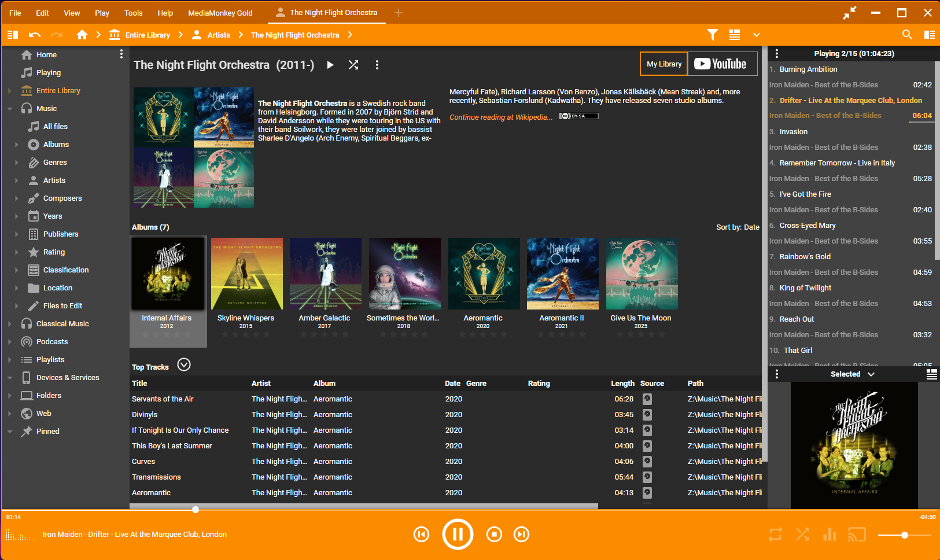Image resolution: width=940 pixels, height=560 pixels.
Task: Select The Night Flight Orchestra tab
Action: click(x=327, y=13)
